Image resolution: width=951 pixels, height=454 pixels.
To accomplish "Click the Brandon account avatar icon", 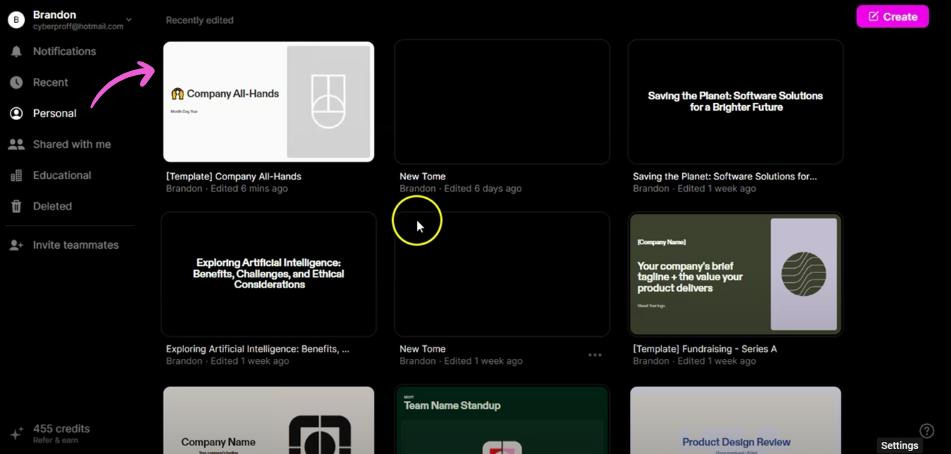I will click(x=16, y=19).
